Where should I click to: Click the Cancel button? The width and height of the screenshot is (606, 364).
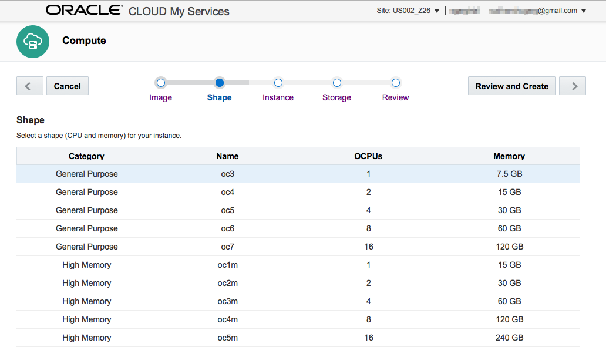[67, 86]
